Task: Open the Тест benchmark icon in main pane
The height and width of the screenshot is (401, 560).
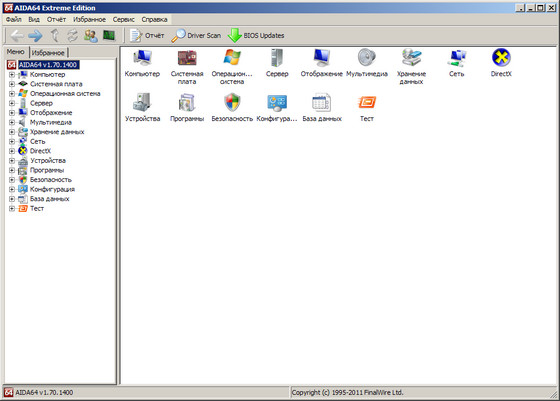Action: [367, 102]
